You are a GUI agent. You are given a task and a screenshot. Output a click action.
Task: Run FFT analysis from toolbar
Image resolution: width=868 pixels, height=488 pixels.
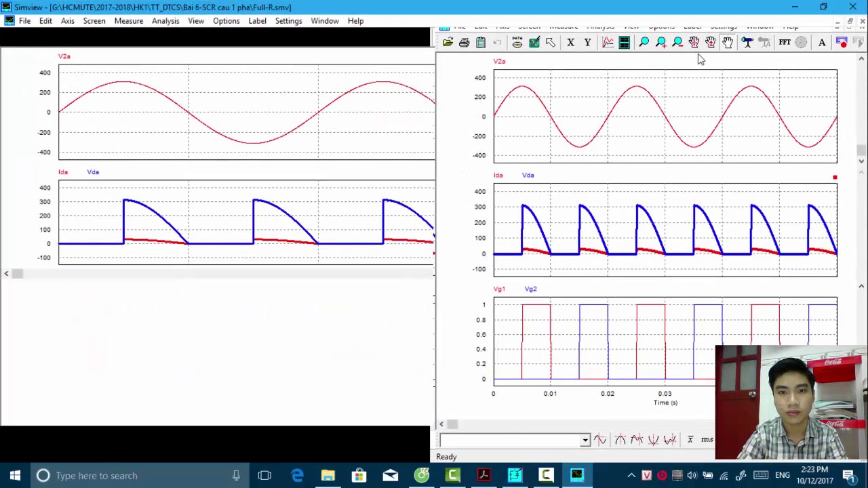[785, 43]
